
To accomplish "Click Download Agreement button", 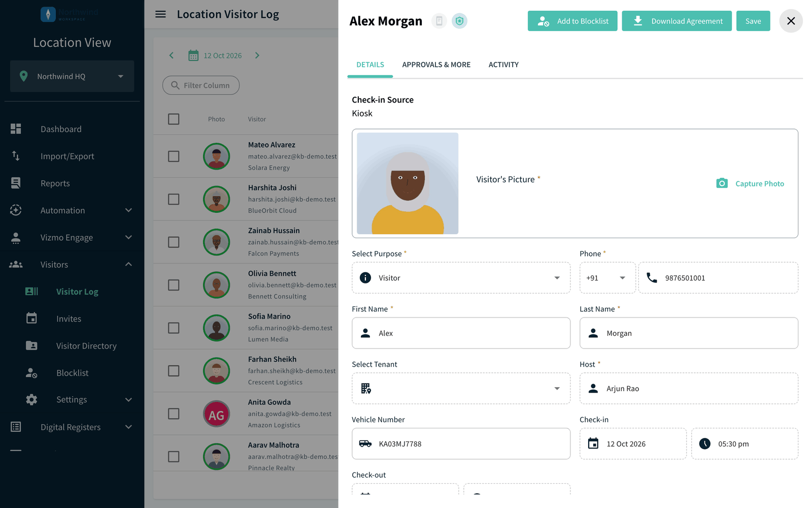I will [x=677, y=21].
